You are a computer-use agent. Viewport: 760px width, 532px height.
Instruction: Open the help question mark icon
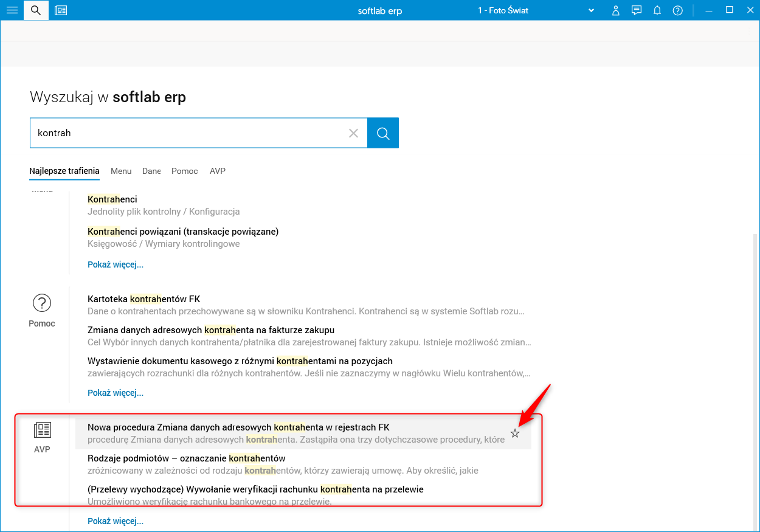coord(678,10)
